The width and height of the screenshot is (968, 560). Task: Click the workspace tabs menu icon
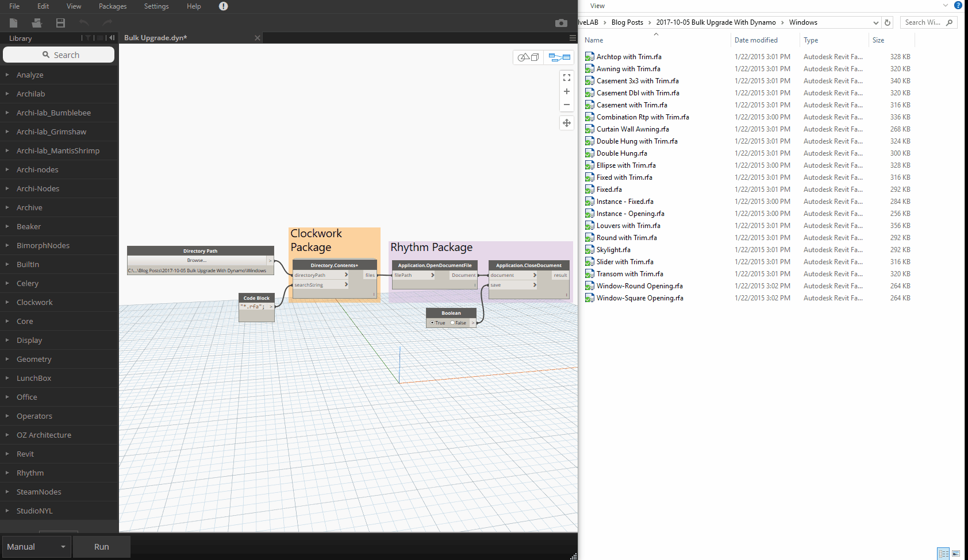[x=573, y=38]
